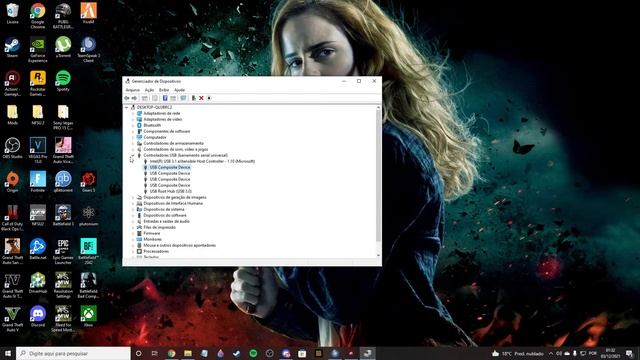This screenshot has height=360, width=640.
Task: Select Filas de impressão tree item
Action: tap(159, 227)
